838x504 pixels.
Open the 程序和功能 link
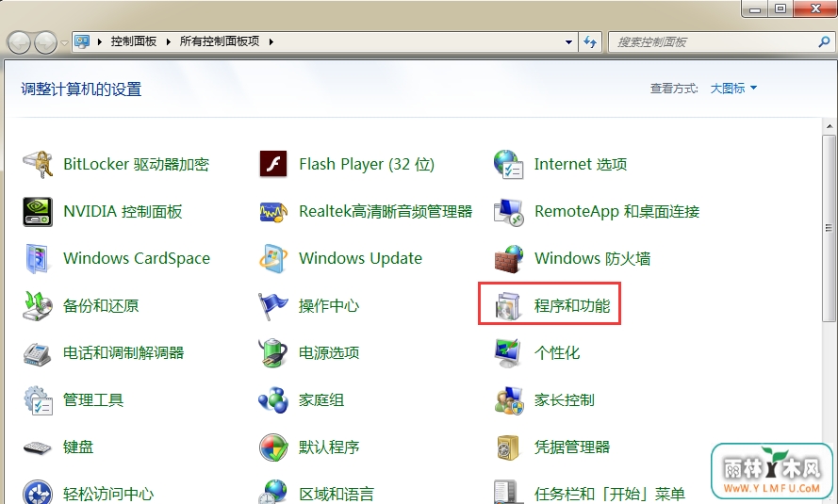pos(572,306)
